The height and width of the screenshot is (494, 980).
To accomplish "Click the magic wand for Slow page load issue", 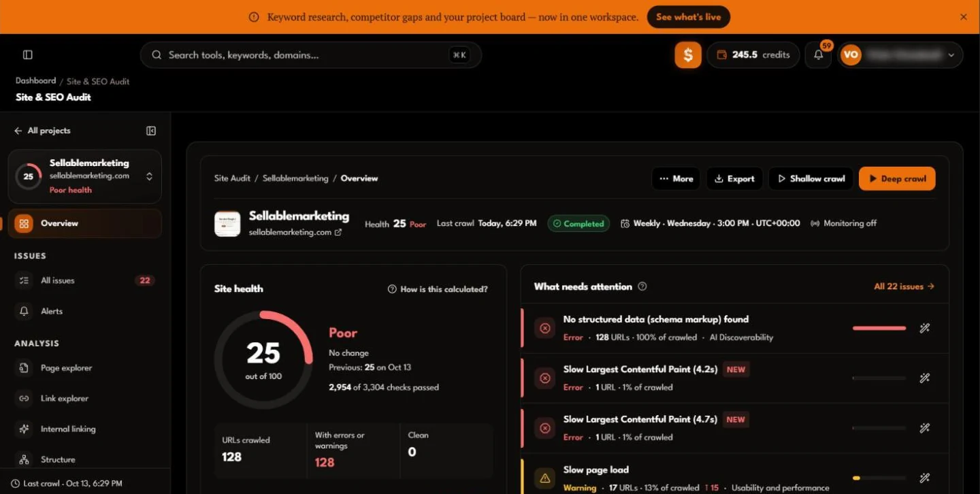I will pyautogui.click(x=924, y=478).
